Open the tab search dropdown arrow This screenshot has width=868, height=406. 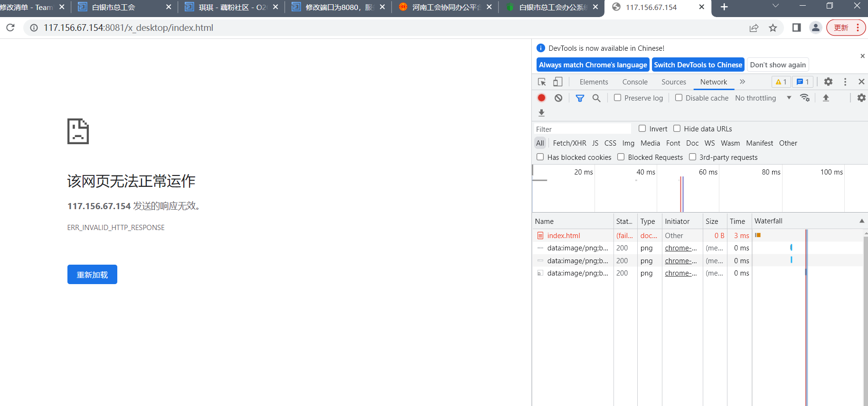point(775,6)
